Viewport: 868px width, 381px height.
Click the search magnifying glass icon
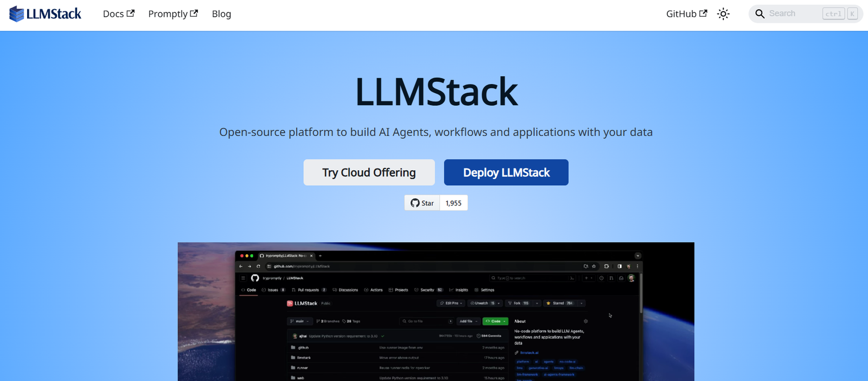pyautogui.click(x=760, y=14)
